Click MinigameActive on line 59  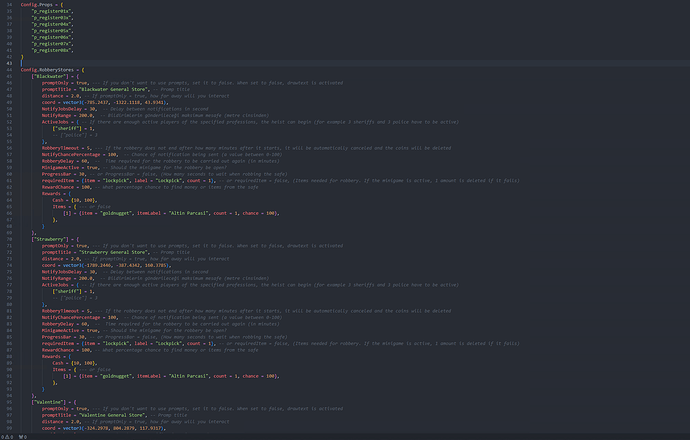pyautogui.click(x=60, y=168)
